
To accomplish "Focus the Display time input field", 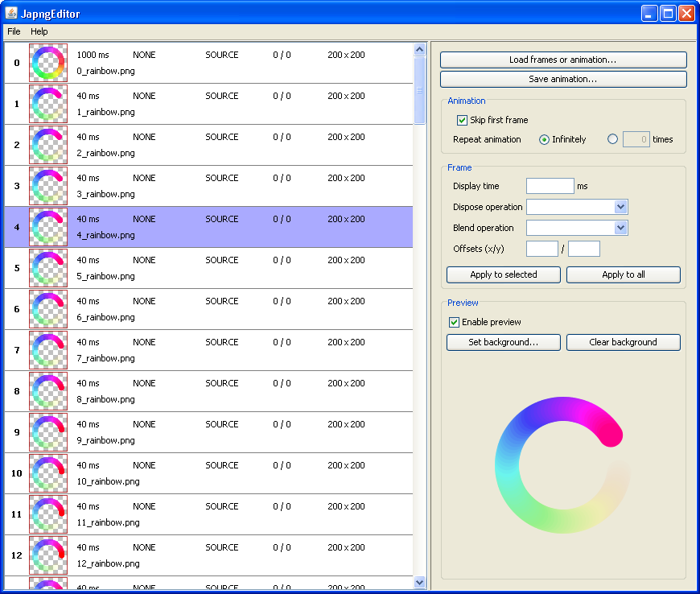I will 550,186.
